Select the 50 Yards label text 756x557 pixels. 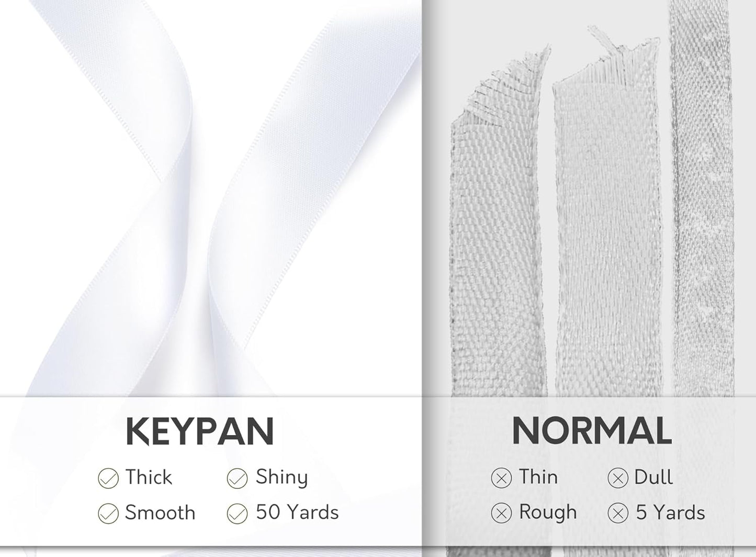tap(297, 513)
